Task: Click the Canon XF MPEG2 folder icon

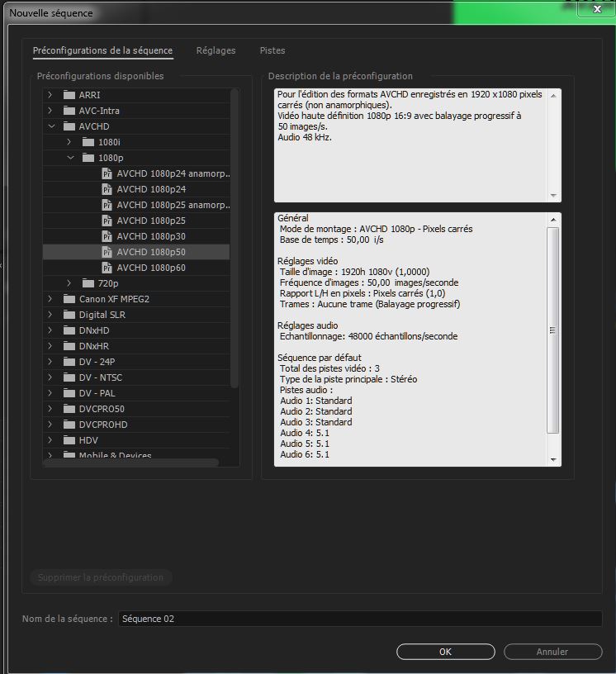Action: tap(69, 299)
